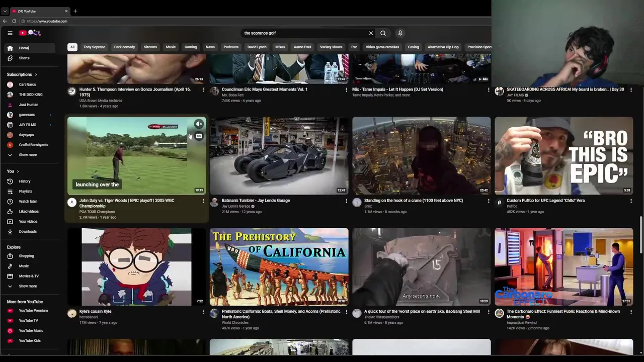
Task: Expand Show more under Subscriptions
Action: click(31, 155)
